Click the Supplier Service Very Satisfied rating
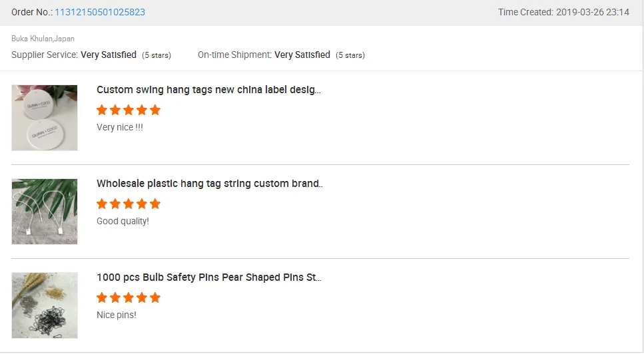 click(x=109, y=55)
